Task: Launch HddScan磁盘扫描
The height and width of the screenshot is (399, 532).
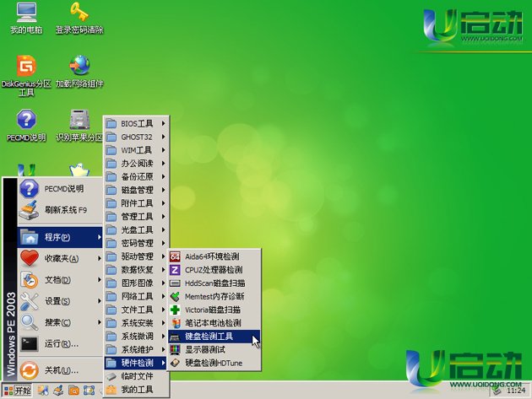Action: (x=214, y=283)
